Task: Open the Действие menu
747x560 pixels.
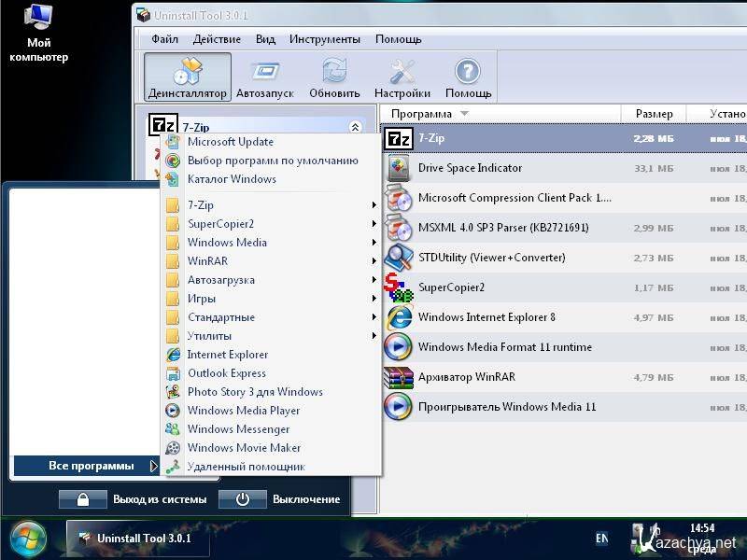Action: 217,39
